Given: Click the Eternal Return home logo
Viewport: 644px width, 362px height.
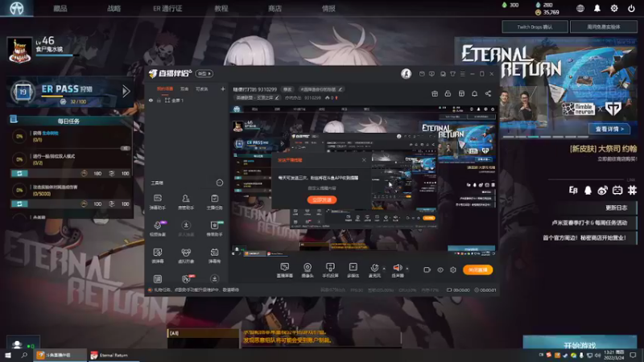Looking at the screenshot, I should 16,8.
